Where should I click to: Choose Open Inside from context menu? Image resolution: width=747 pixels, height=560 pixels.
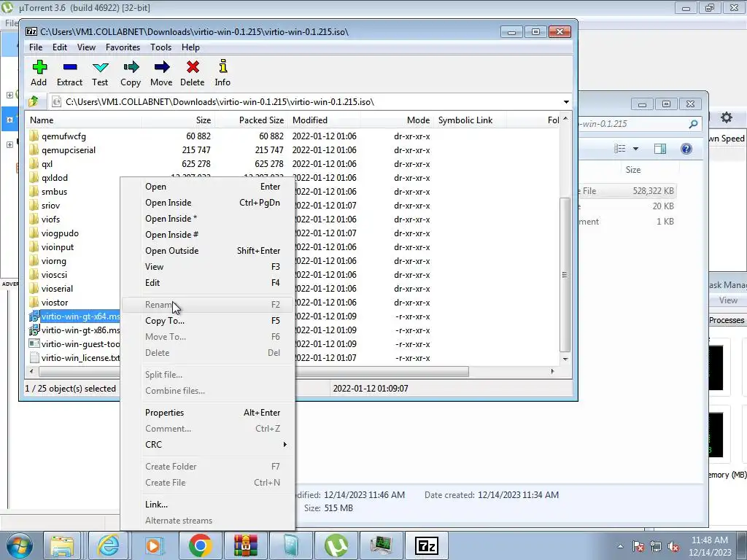tap(208, 203)
